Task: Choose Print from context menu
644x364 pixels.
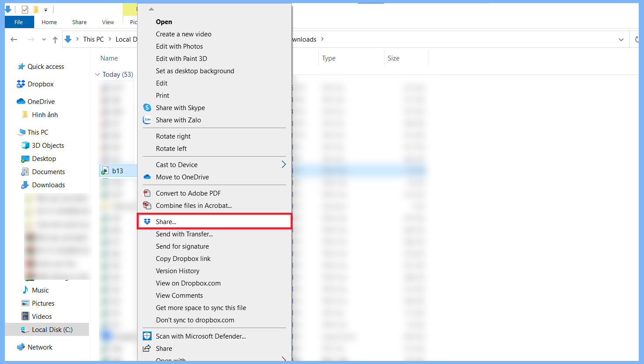Action: 163,95
